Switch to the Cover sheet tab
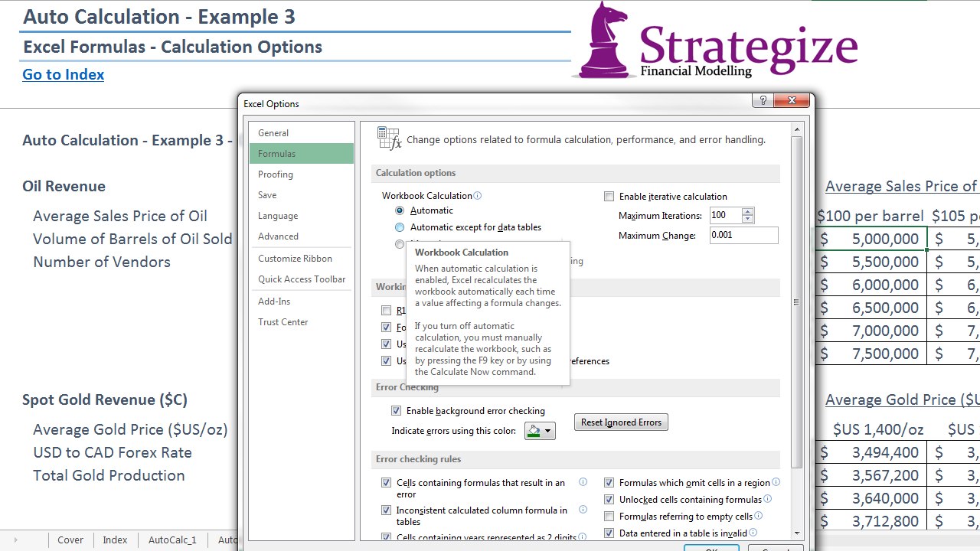The width and height of the screenshot is (980, 551). [70, 540]
